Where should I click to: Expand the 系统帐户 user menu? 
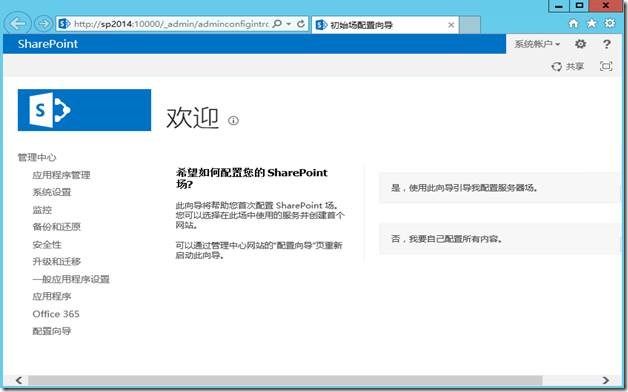pyautogui.click(x=537, y=44)
